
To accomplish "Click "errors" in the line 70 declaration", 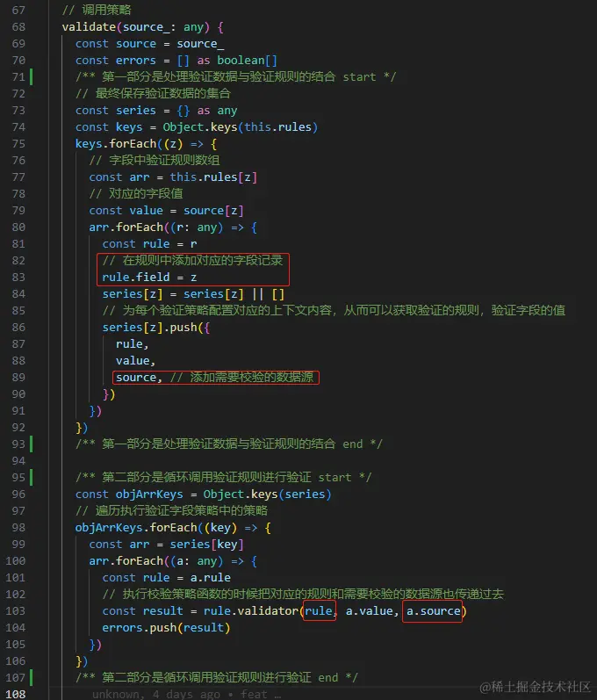I will [136, 61].
